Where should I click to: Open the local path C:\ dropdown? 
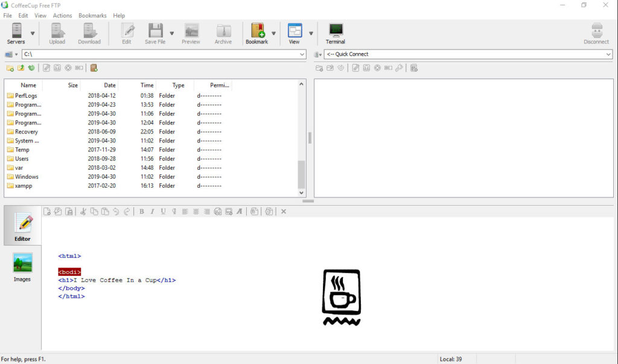click(x=302, y=54)
